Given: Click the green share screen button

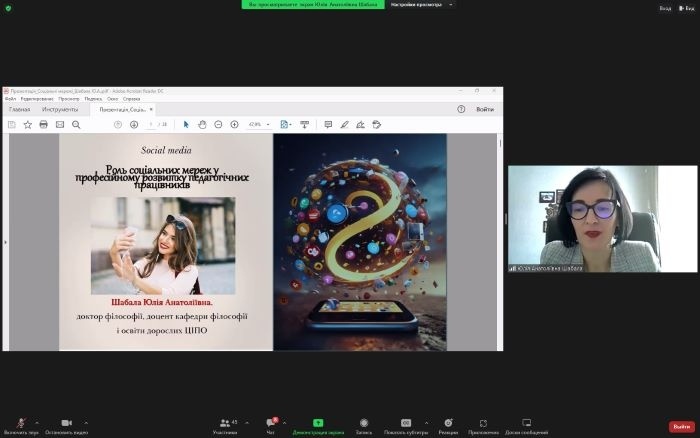Looking at the screenshot, I should pyautogui.click(x=317, y=424).
